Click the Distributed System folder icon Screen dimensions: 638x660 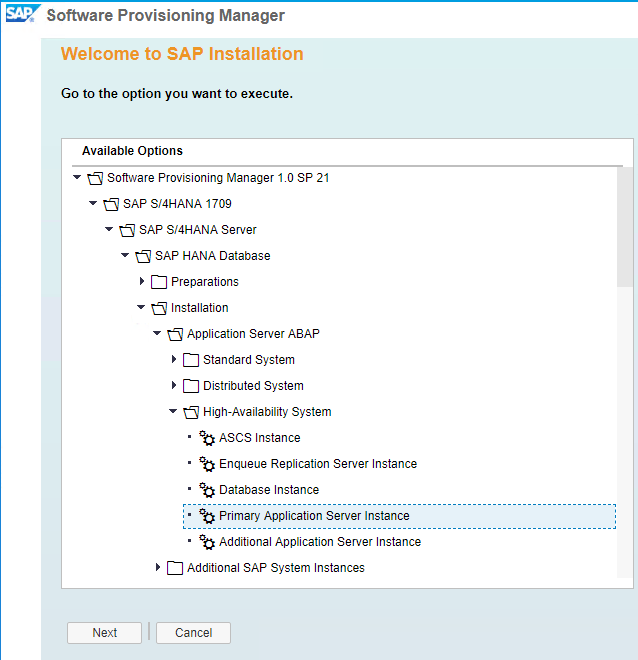pyautogui.click(x=191, y=386)
